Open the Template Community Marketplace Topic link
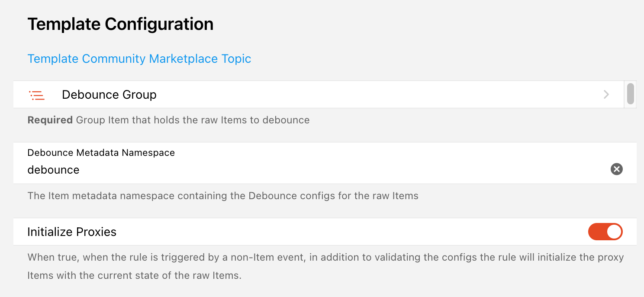Image resolution: width=644 pixels, height=297 pixels. click(139, 58)
